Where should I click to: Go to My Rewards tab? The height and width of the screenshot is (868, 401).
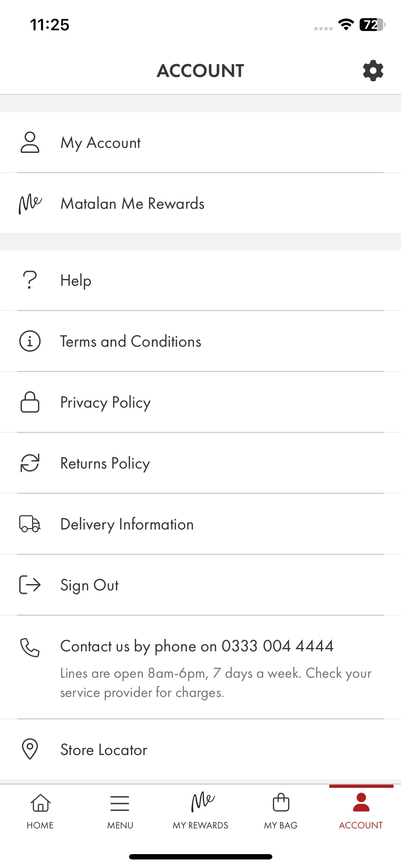[200, 811]
